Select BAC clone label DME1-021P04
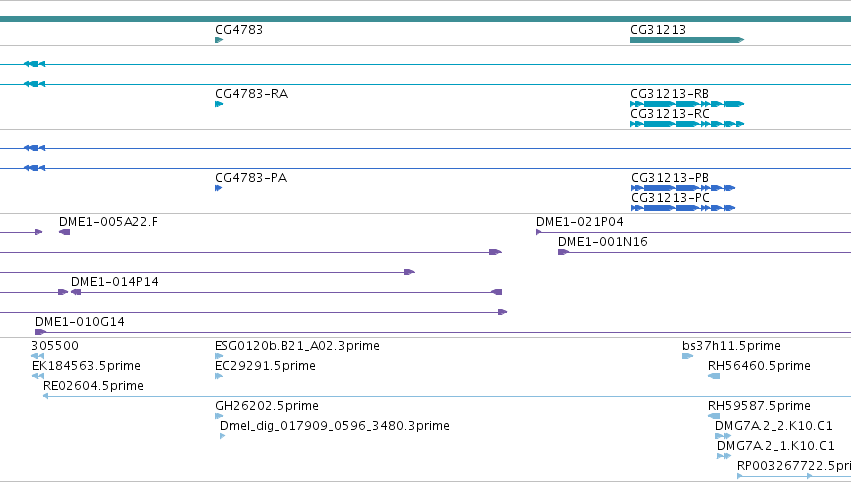Image resolution: width=851 pixels, height=482 pixels. (x=580, y=222)
